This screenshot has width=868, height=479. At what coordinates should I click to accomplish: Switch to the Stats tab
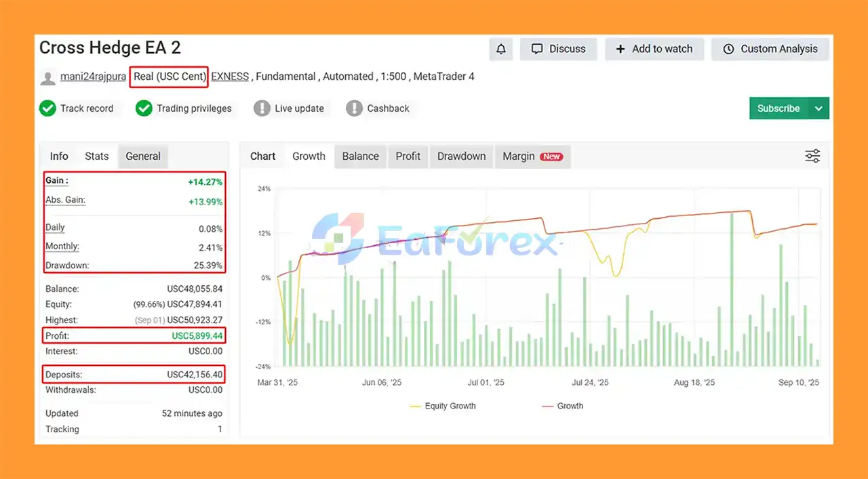coord(96,156)
